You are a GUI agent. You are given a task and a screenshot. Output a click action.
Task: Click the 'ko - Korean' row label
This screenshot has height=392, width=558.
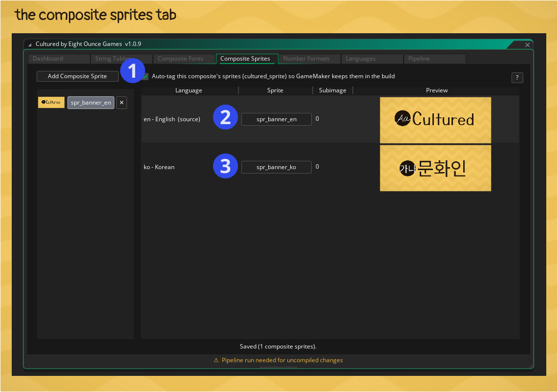pyautogui.click(x=159, y=167)
